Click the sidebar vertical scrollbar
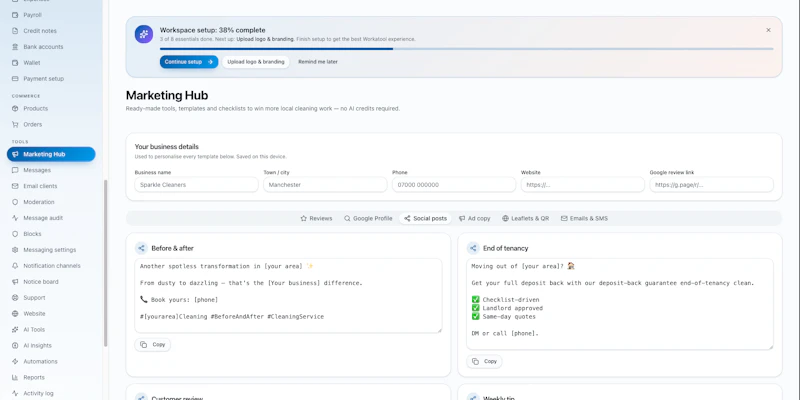Viewport: 800px width, 400px height. coord(106,263)
